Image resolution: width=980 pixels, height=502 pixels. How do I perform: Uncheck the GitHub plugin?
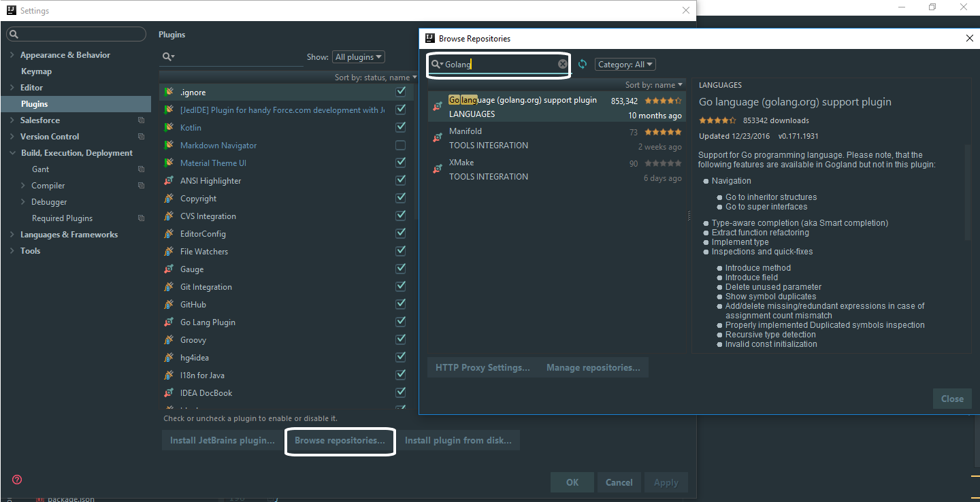[x=400, y=303]
